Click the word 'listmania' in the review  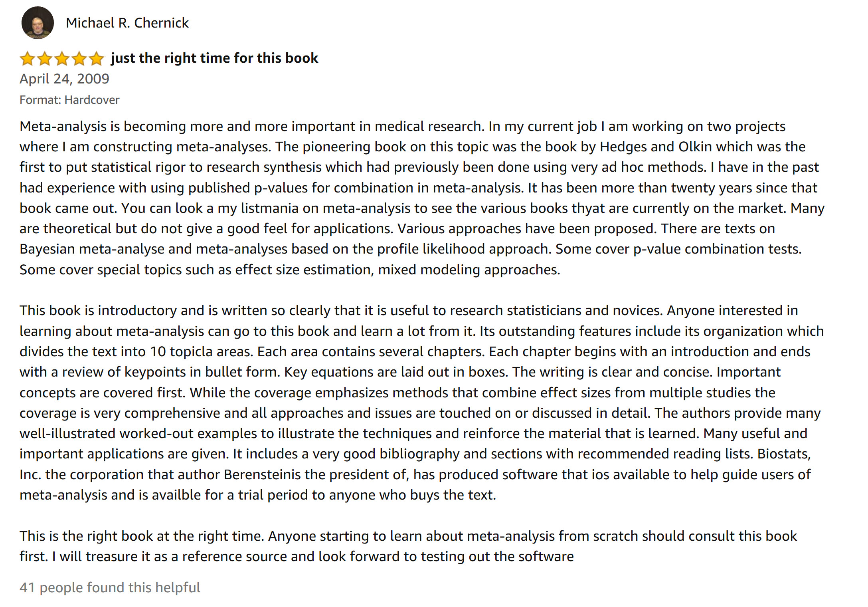pos(269,208)
